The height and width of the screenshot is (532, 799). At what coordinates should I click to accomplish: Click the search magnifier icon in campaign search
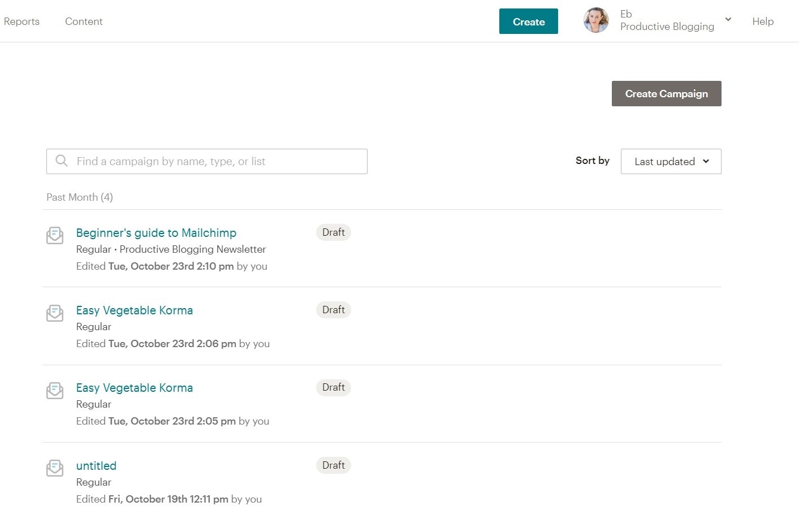click(62, 161)
